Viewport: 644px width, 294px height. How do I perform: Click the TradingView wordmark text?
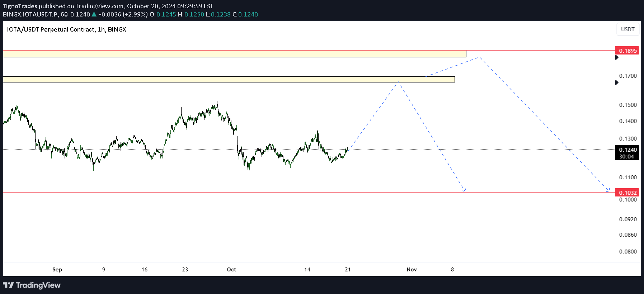[x=38, y=285]
